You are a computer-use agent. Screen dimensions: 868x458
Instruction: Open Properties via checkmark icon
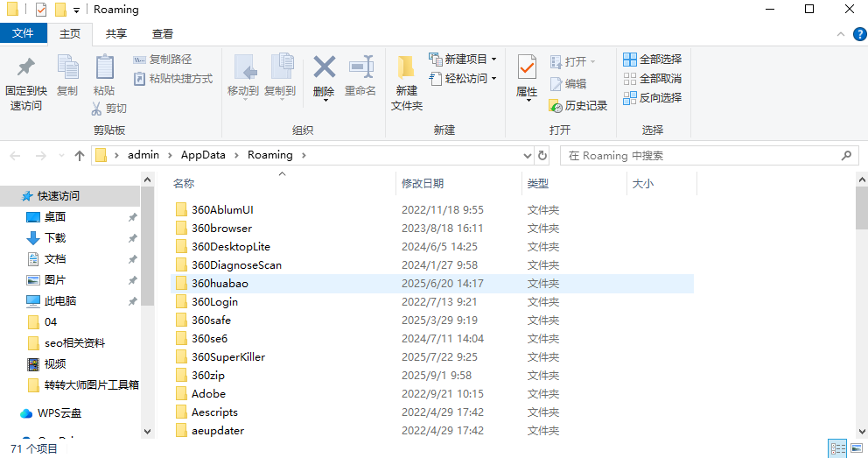point(527,67)
